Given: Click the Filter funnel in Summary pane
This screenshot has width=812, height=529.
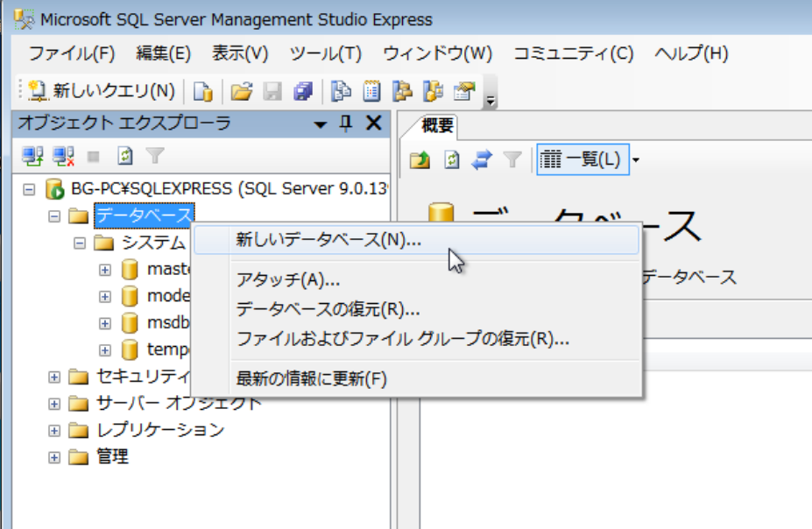Looking at the screenshot, I should 512,159.
